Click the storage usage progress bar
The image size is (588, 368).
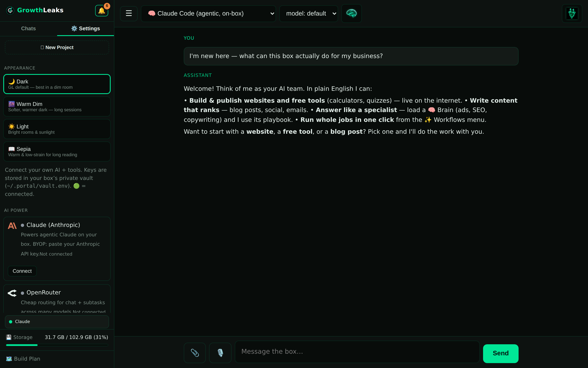(57, 345)
